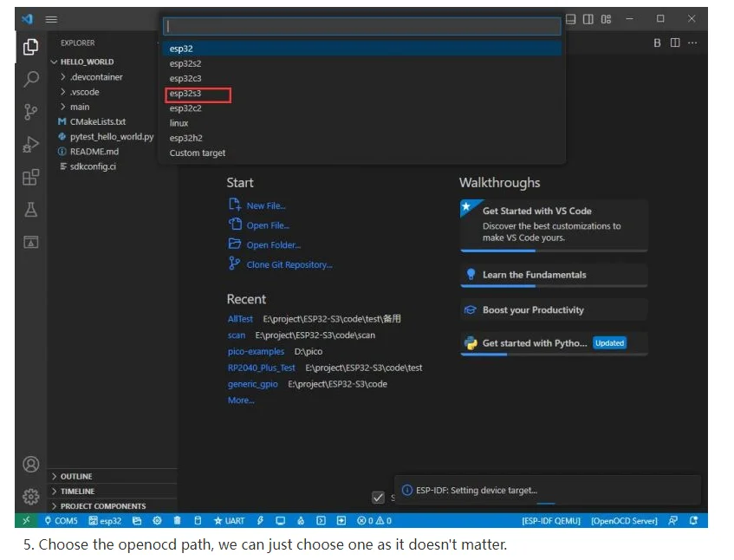
Task: Select the COM5 serial port
Action: point(62,521)
